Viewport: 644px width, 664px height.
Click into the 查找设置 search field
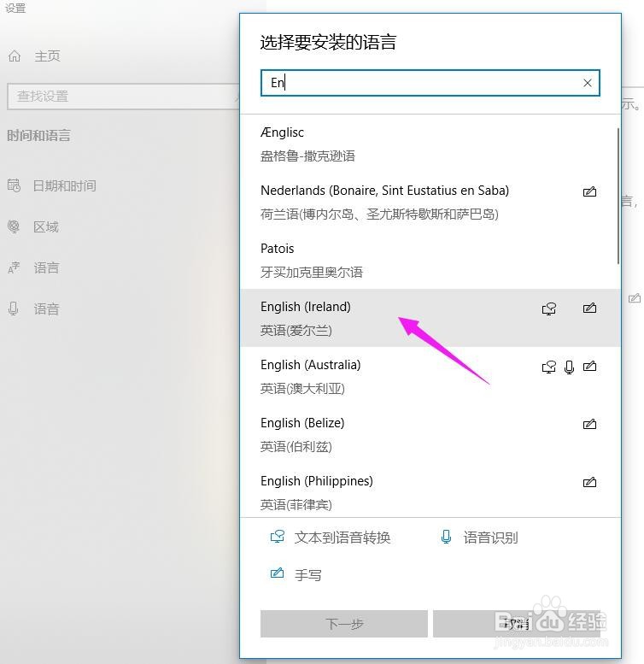point(123,97)
